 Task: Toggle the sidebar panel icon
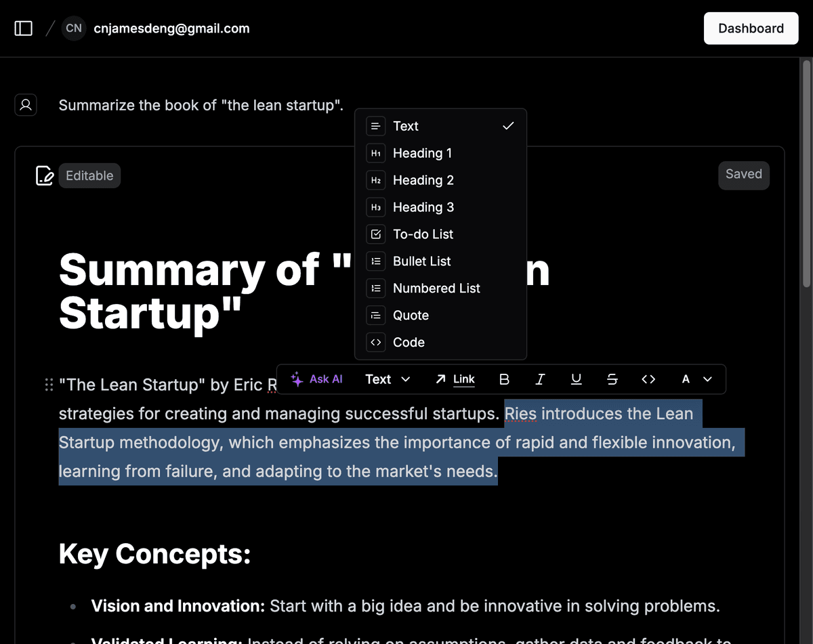pos(24,28)
